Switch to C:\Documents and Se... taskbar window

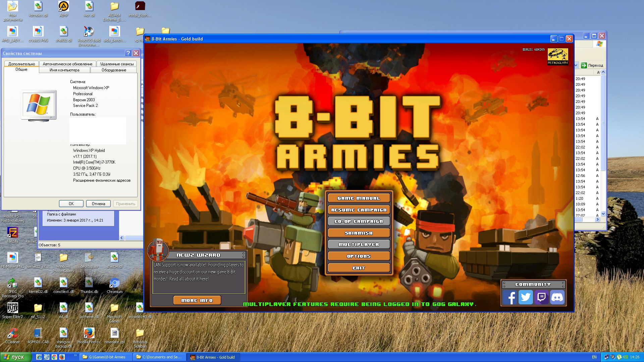[x=160, y=357]
